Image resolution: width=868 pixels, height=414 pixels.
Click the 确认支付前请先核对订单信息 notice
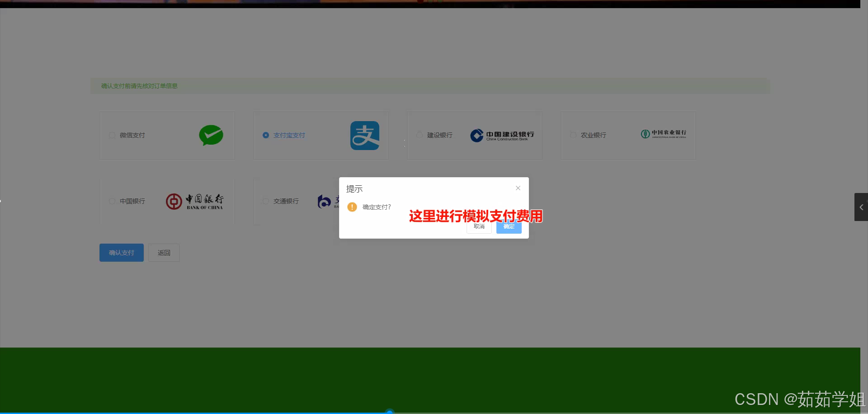click(139, 86)
